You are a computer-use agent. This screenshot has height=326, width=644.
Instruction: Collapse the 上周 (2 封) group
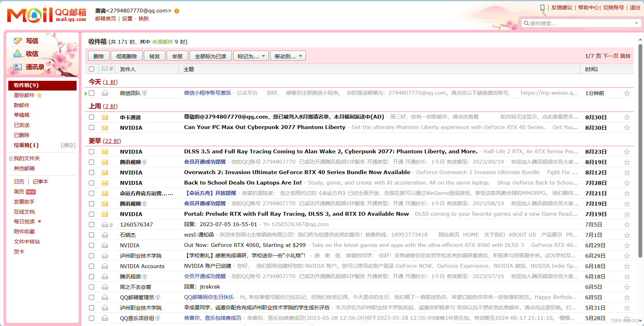[103, 106]
